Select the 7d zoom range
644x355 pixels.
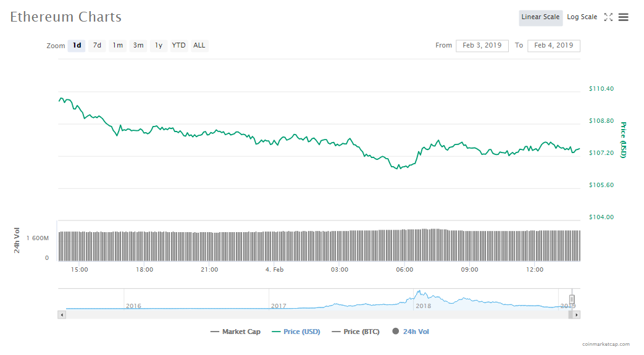(x=97, y=46)
